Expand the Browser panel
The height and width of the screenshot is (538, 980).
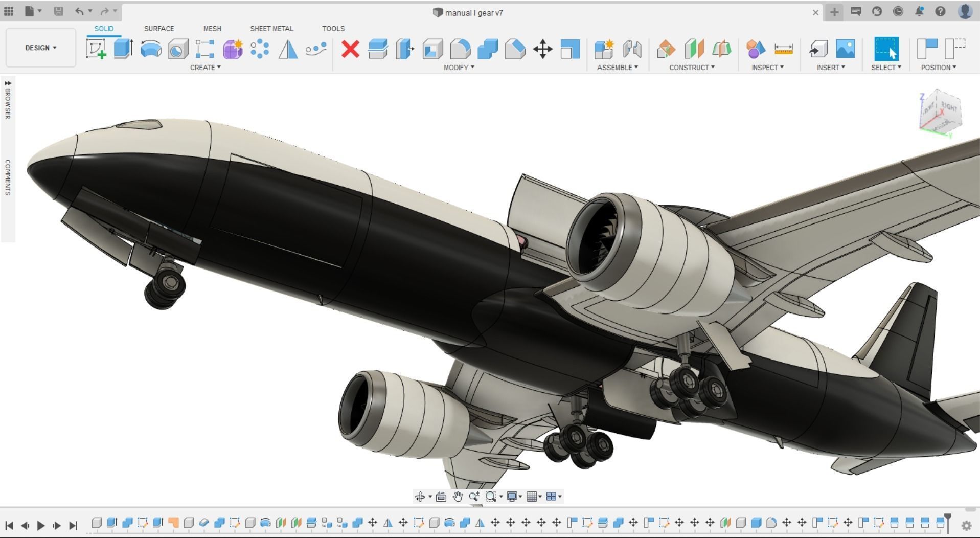[x=7, y=100]
